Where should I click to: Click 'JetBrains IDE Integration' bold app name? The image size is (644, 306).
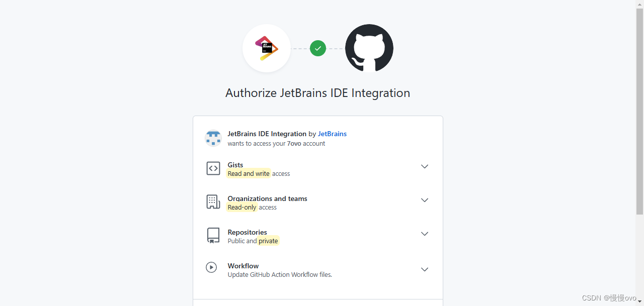(267, 134)
